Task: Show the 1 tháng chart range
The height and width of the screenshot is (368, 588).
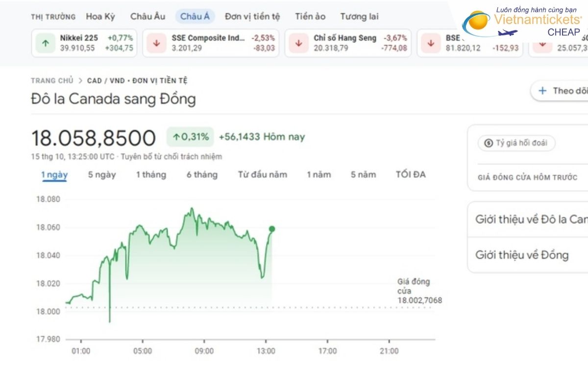Action: click(x=151, y=175)
